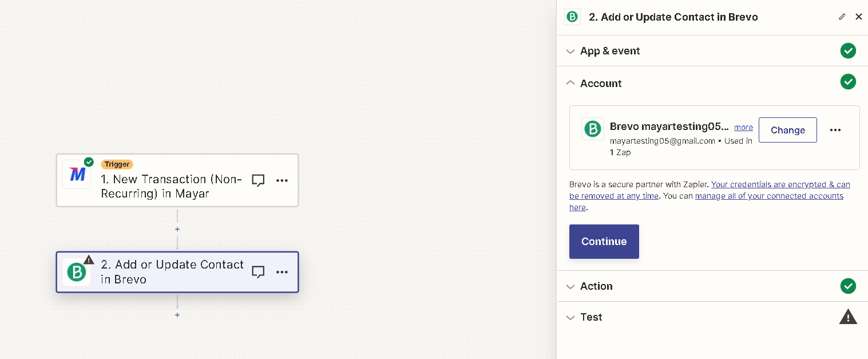Open 'manage all of your connected accounts' link
The width and height of the screenshot is (868, 359).
coord(706,202)
